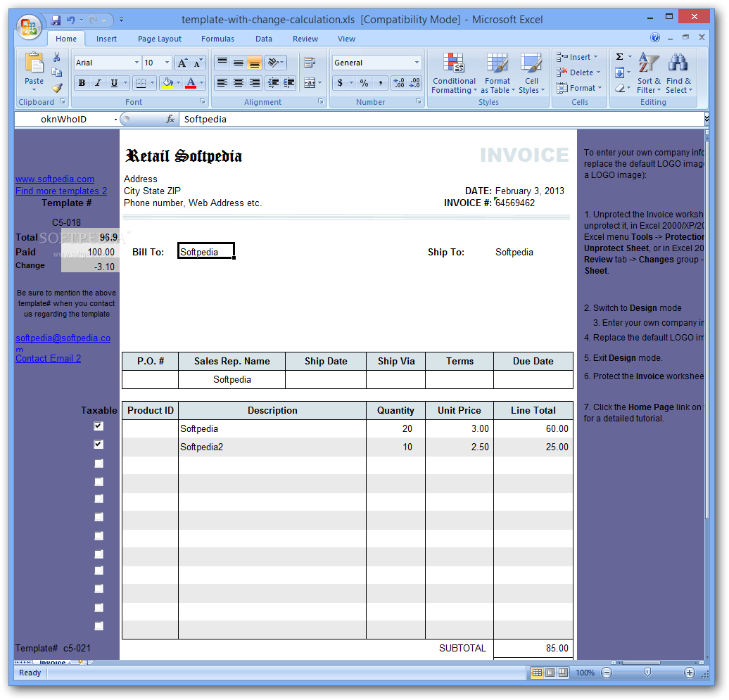Click Increase Indent icon
The height and width of the screenshot is (700, 729).
coord(289,83)
